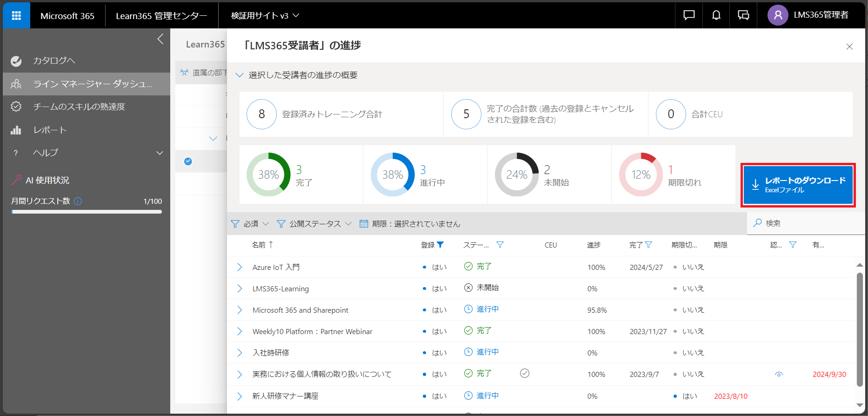
Task: Click the カタログへ check icon in sidebar
Action: tap(16, 61)
